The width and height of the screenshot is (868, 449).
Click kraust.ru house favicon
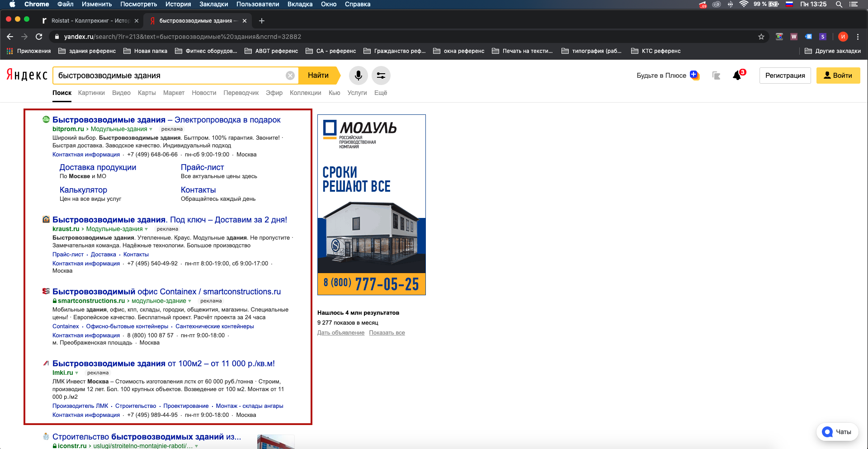click(x=46, y=219)
